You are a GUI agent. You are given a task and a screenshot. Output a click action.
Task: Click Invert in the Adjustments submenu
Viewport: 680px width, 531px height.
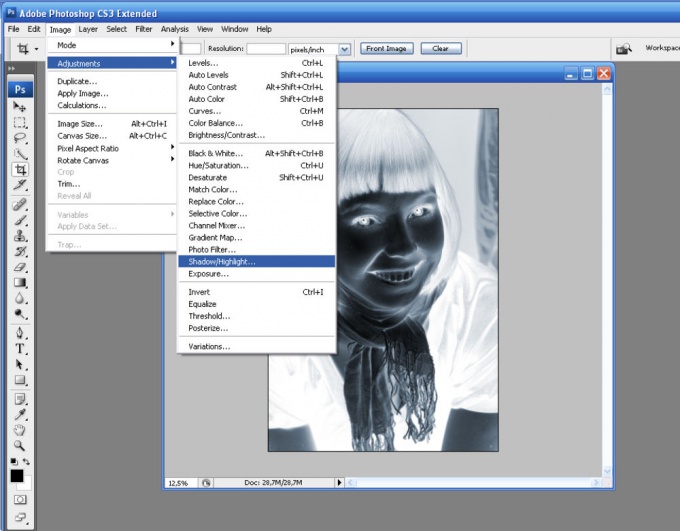201,292
